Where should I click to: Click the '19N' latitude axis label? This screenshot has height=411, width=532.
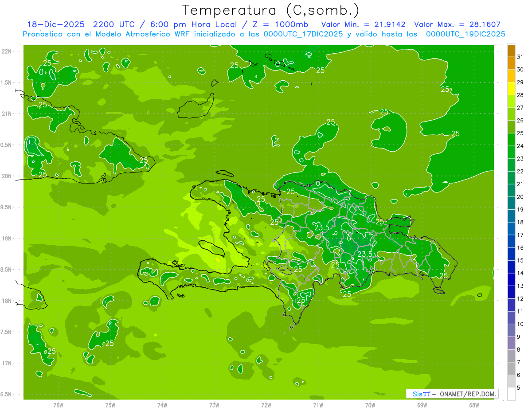pos(7,238)
